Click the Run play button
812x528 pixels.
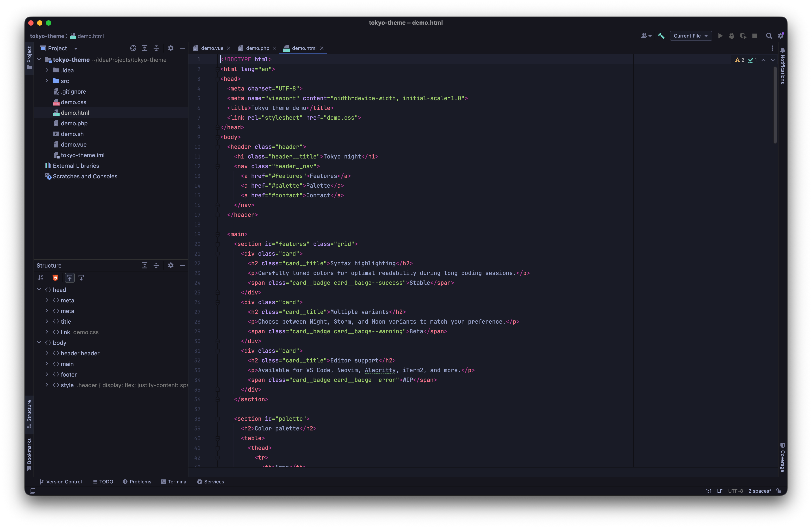720,36
